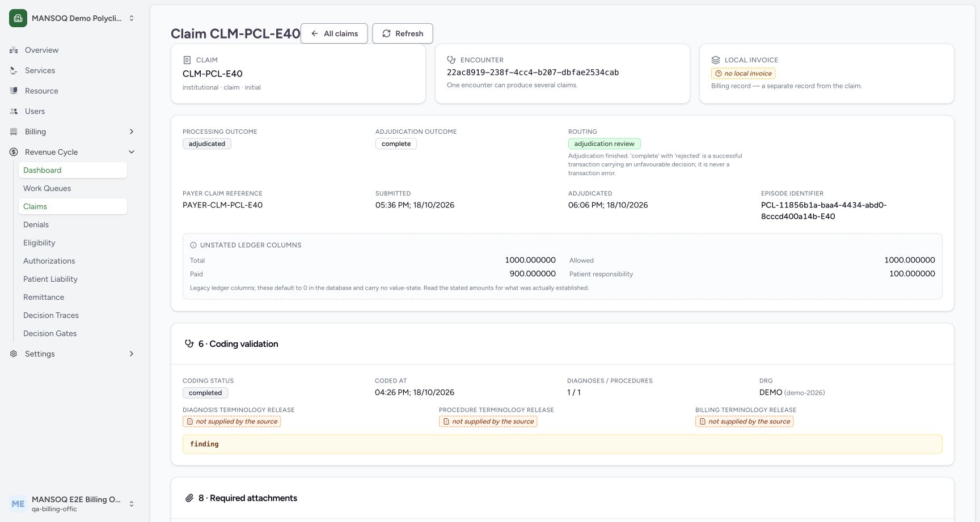Go back to All claims

pyautogui.click(x=334, y=33)
